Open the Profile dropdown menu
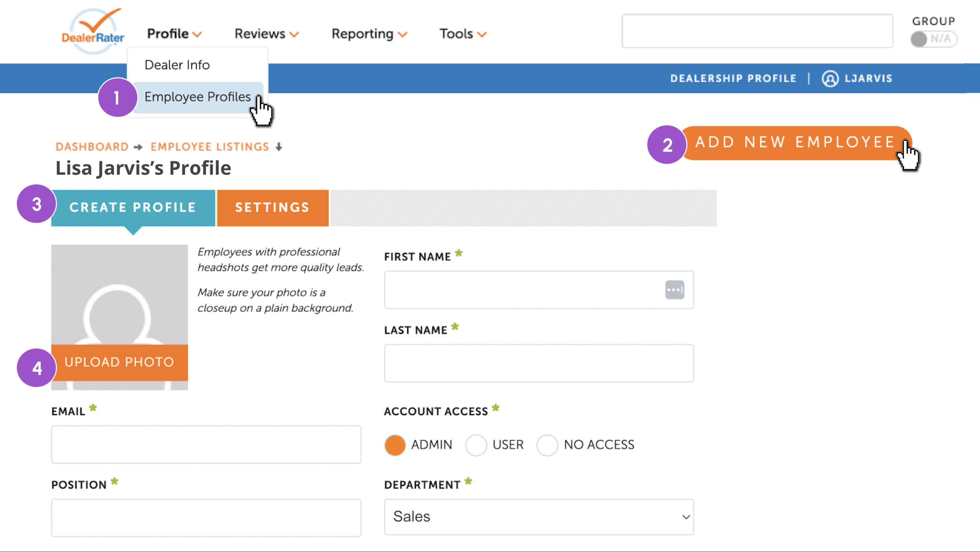The image size is (980, 552). coord(174,34)
